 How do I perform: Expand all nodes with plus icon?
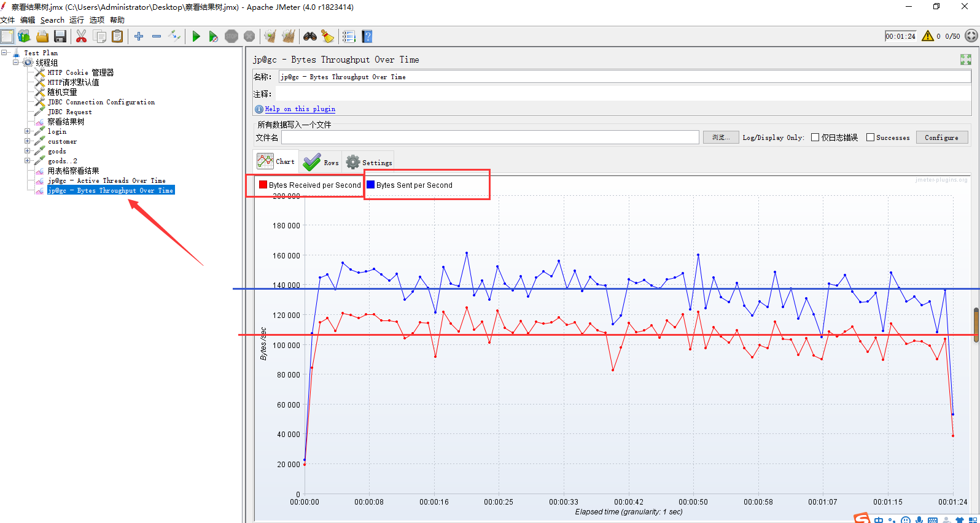(x=139, y=36)
